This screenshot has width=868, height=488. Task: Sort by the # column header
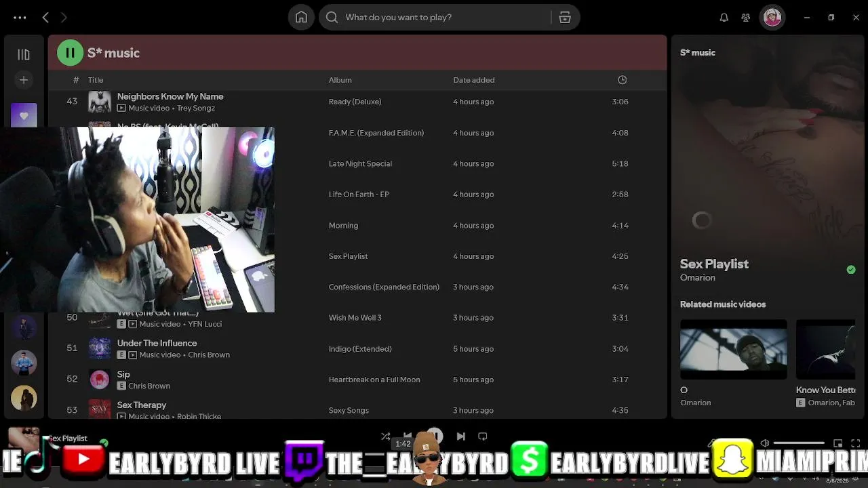(76, 80)
